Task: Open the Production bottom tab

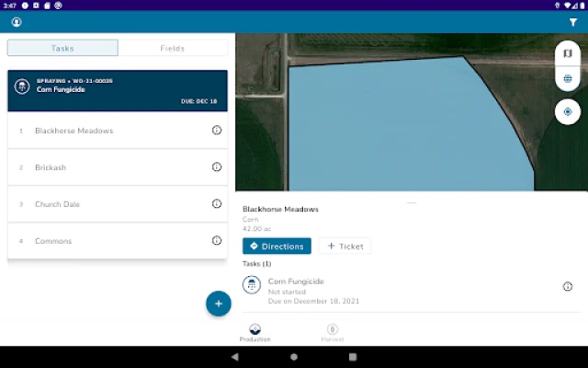Action: click(x=255, y=333)
